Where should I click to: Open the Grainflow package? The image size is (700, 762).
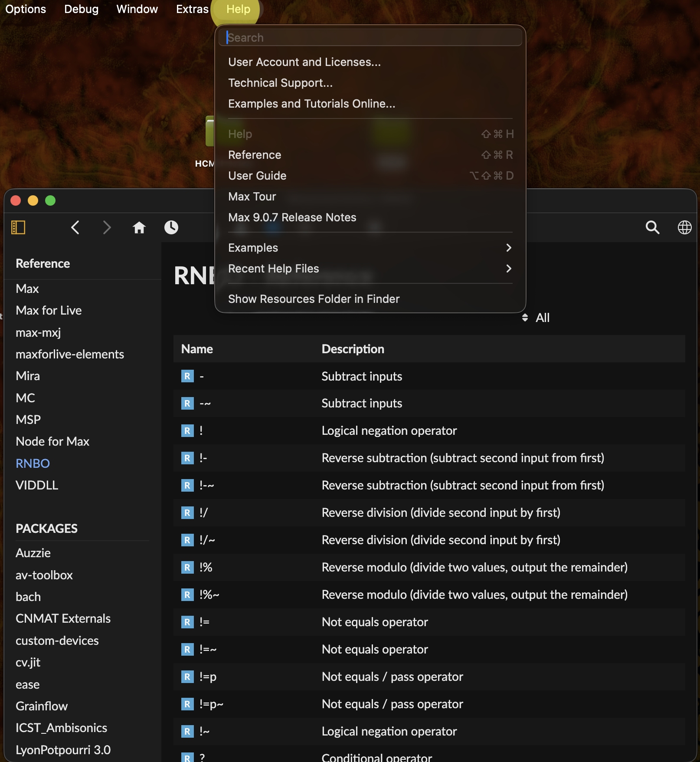click(x=42, y=706)
